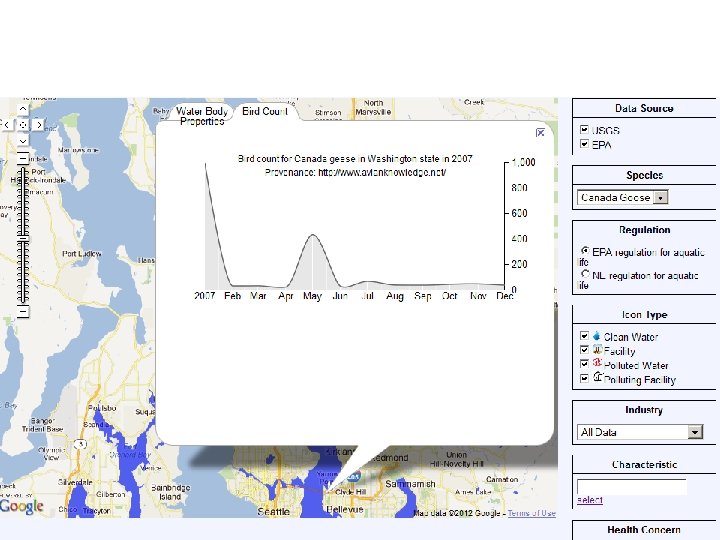Zoom in with the plus button
720x540 pixels.
click(x=23, y=159)
